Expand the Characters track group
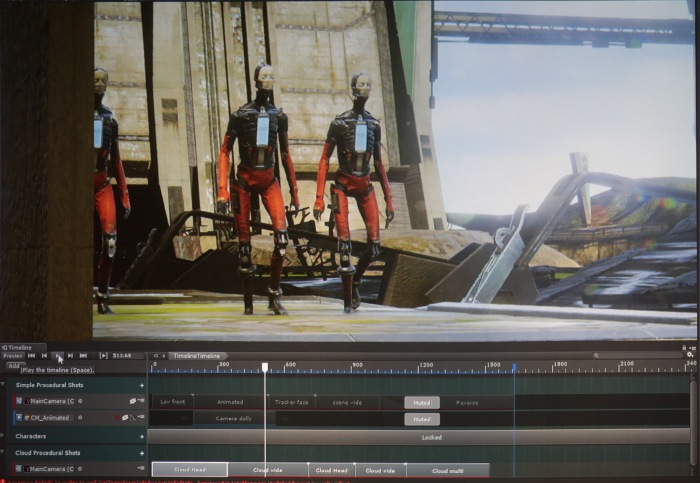The width and height of the screenshot is (700, 483). (x=3, y=436)
